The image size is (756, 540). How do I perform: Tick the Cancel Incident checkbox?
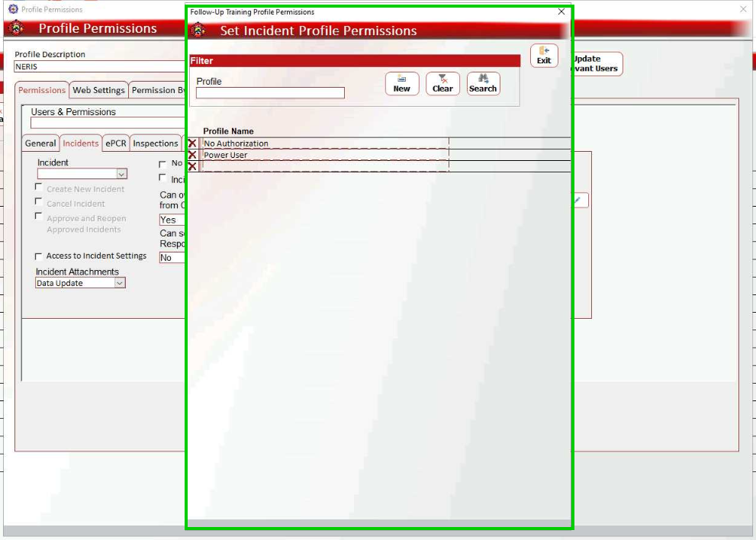40,202
